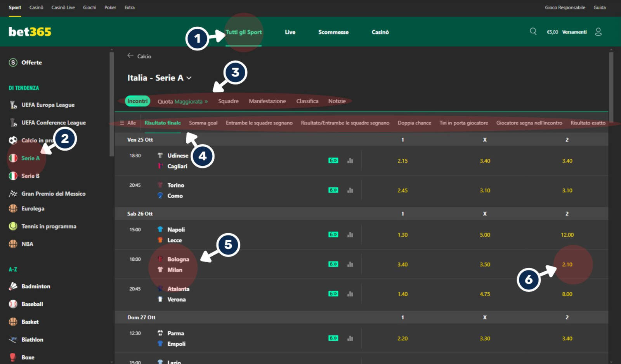Click the UEFA Europa League trophy icon
Viewport: 621px width, 364px height.
click(x=13, y=105)
